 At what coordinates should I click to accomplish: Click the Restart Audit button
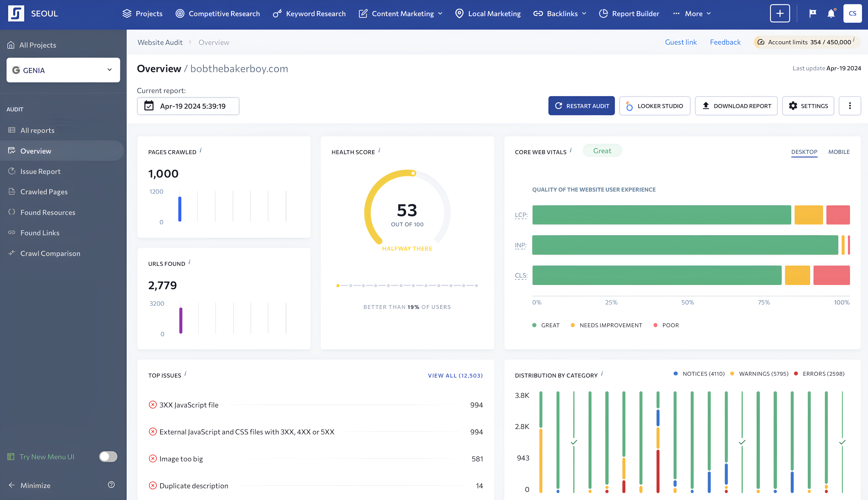pos(581,106)
